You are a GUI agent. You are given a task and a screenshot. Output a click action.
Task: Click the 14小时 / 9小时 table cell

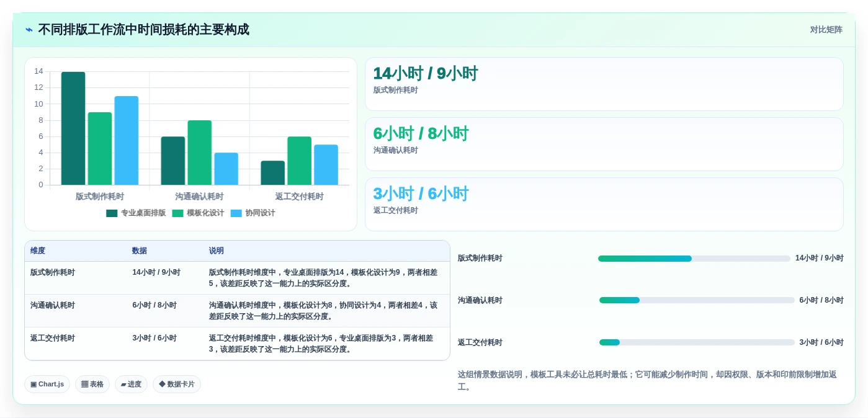[156, 272]
